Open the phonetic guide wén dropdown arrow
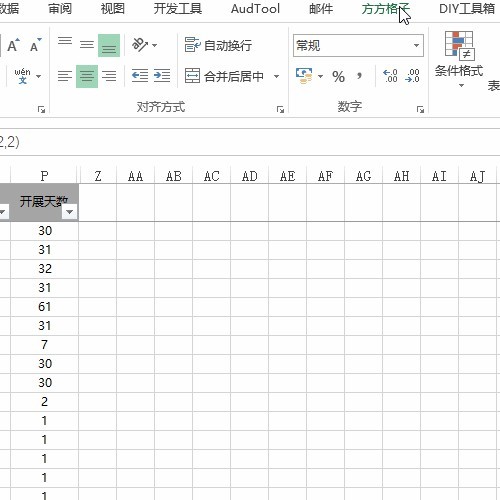 click(x=38, y=76)
